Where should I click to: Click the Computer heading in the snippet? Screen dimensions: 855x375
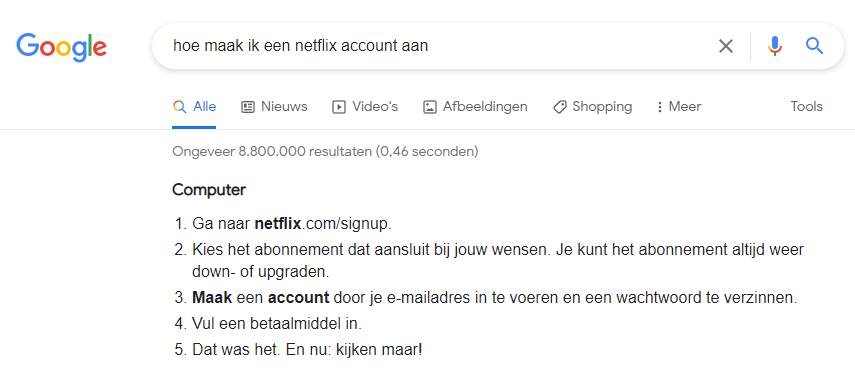[209, 190]
